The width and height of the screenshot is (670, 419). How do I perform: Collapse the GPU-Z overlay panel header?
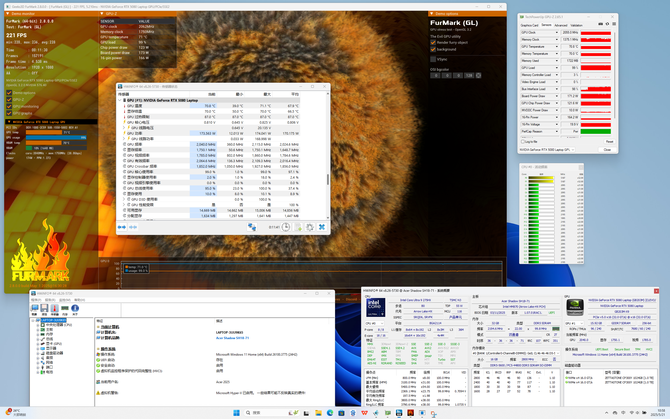[x=102, y=14]
